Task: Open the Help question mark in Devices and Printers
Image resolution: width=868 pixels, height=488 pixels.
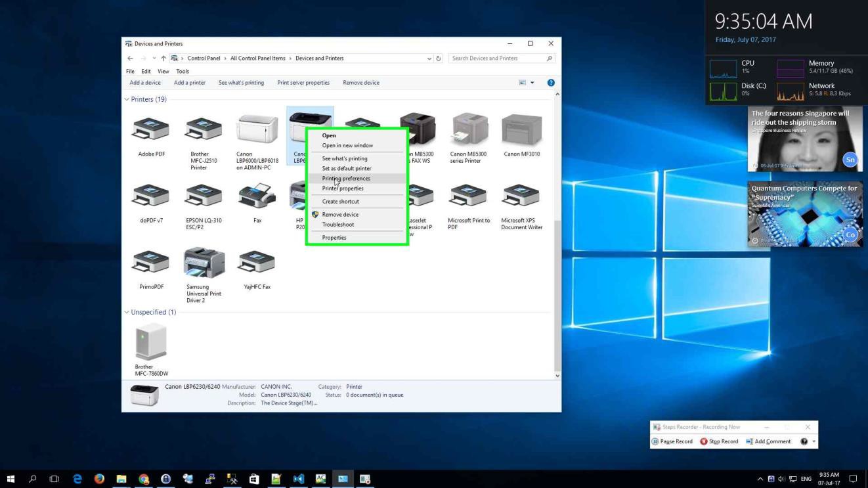Action: (x=551, y=83)
